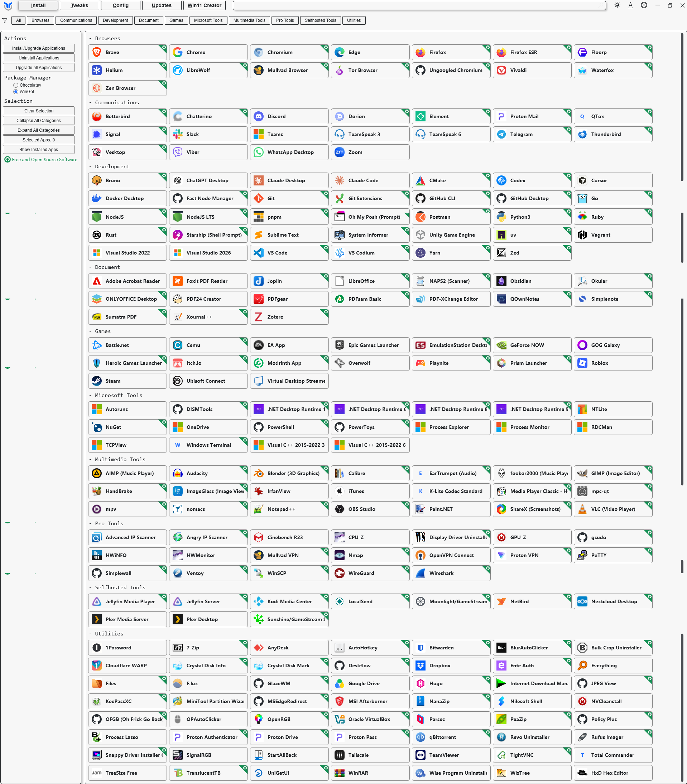This screenshot has width=687, height=784.
Task: Select the Chrome app for install
Action: coord(208,53)
